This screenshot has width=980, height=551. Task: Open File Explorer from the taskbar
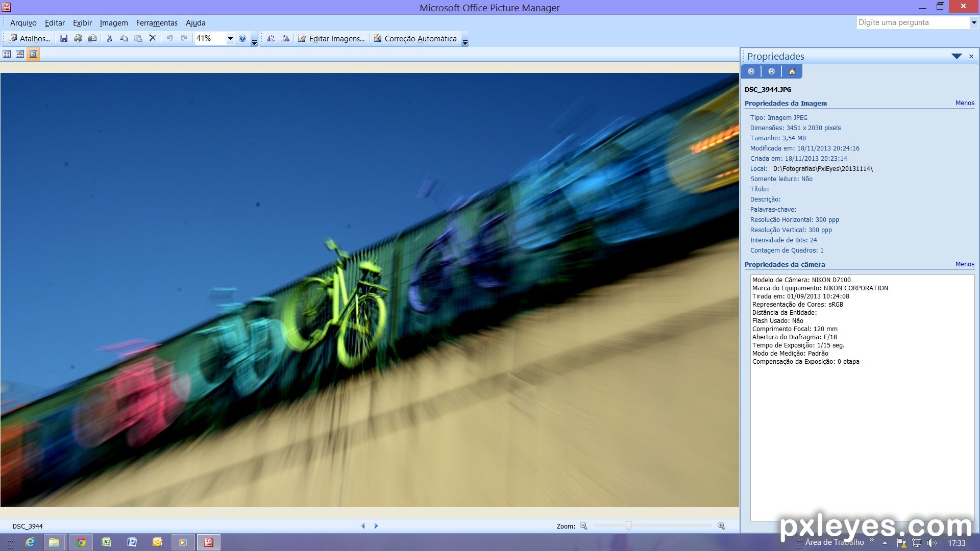pos(54,542)
